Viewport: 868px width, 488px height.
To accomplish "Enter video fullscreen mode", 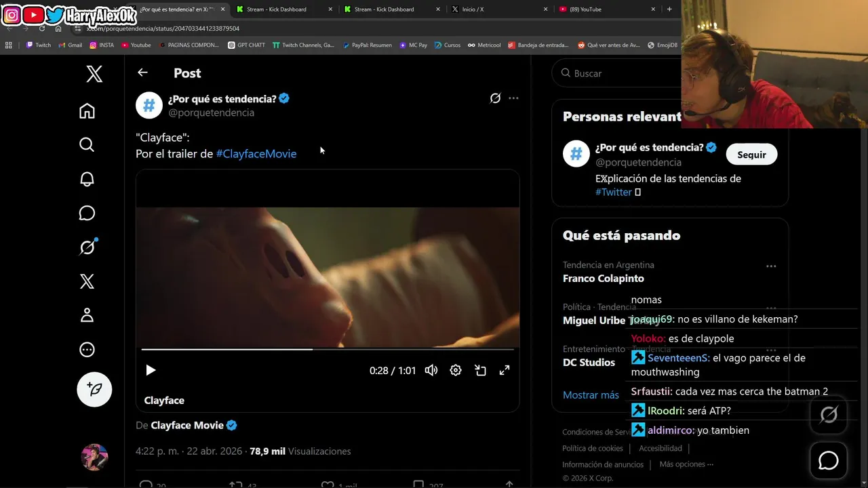I will point(505,370).
